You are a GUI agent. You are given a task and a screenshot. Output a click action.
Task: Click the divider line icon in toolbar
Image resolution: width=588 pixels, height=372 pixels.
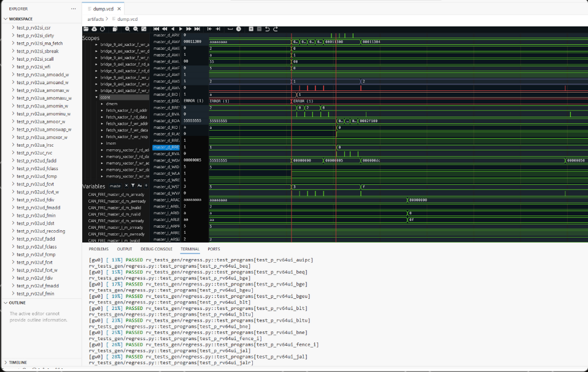click(x=230, y=29)
